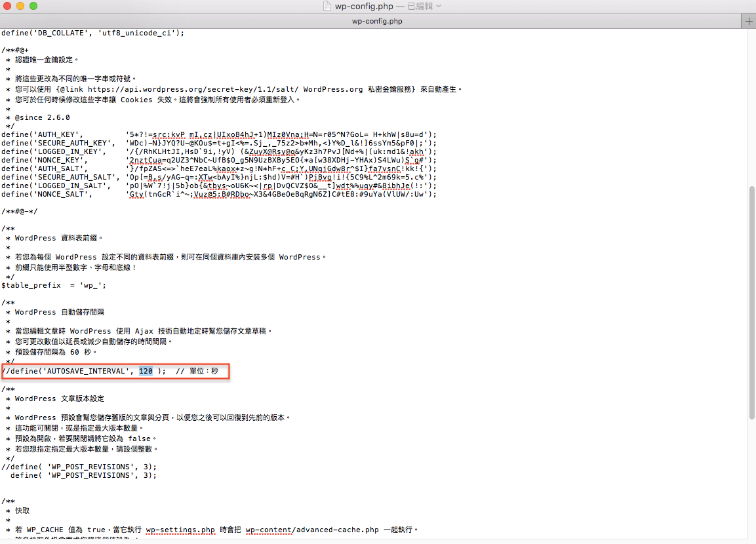Click the wp-settings.php text in WP_CACHE comment
The image size is (756, 544).
tap(180, 530)
